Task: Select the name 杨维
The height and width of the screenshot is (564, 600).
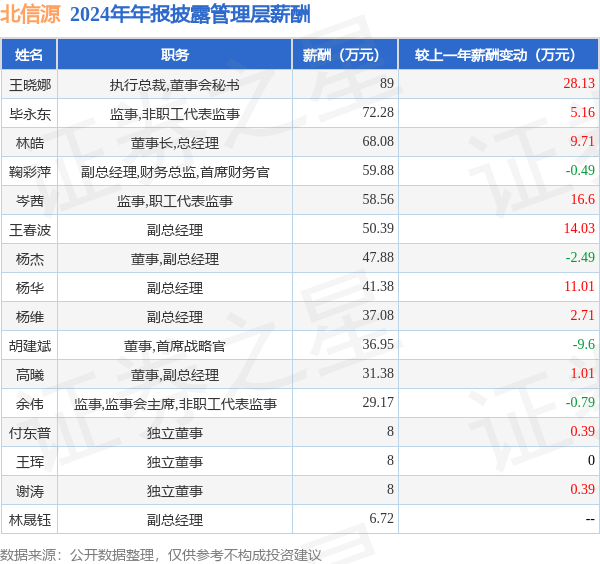Action: (29, 317)
